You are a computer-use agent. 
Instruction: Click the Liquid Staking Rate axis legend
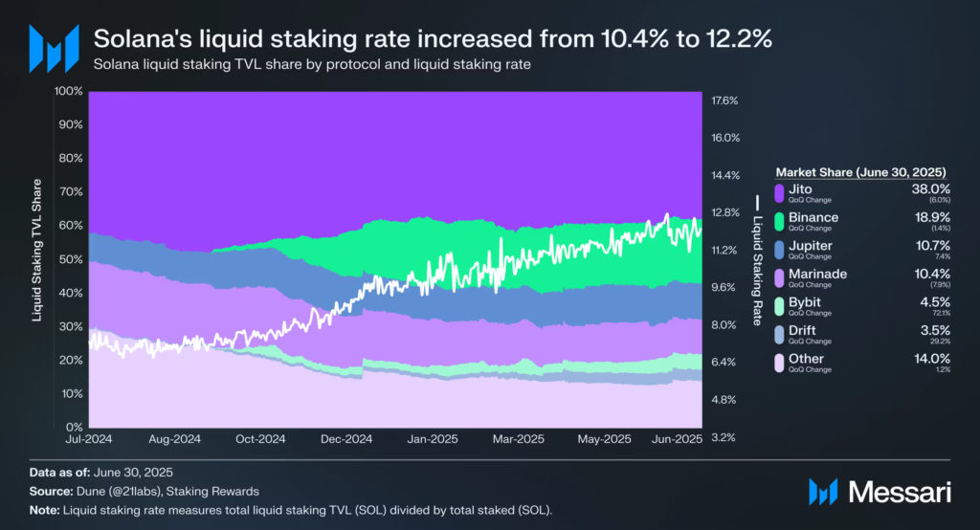755,252
